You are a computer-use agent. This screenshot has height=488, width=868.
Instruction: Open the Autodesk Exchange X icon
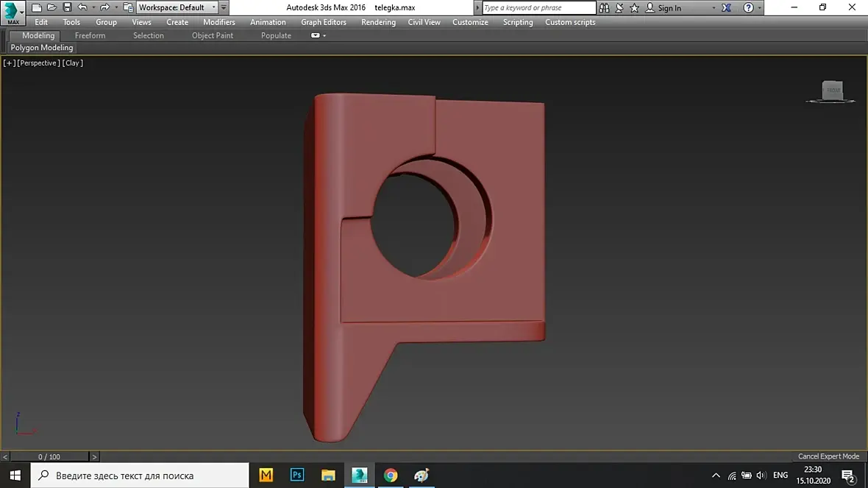pos(727,8)
